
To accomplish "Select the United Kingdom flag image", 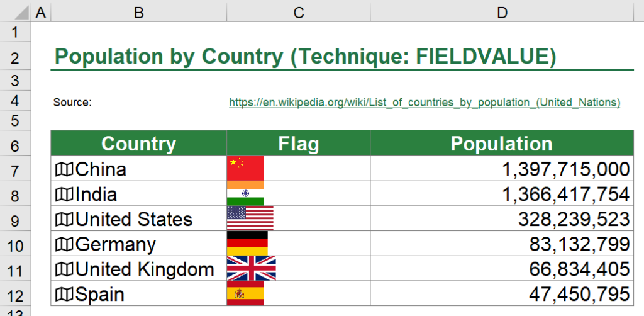I will (x=251, y=269).
